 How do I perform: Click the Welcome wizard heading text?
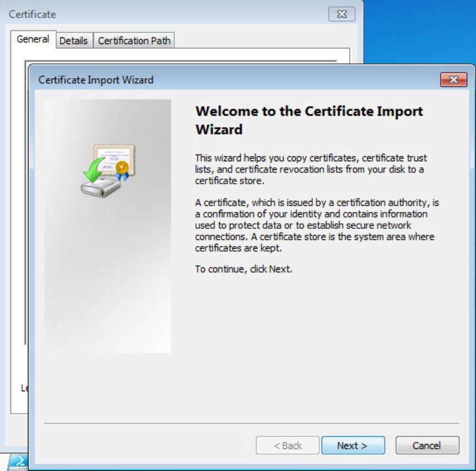pos(309,120)
